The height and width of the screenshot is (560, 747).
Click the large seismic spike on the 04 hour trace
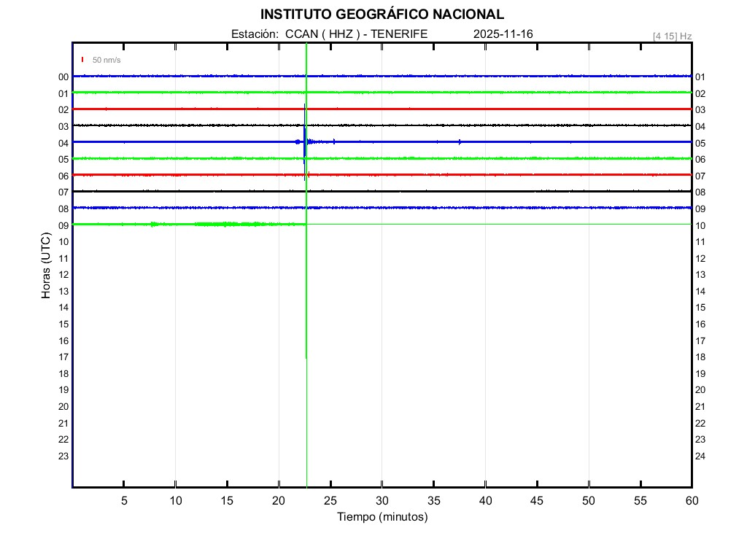(304, 141)
